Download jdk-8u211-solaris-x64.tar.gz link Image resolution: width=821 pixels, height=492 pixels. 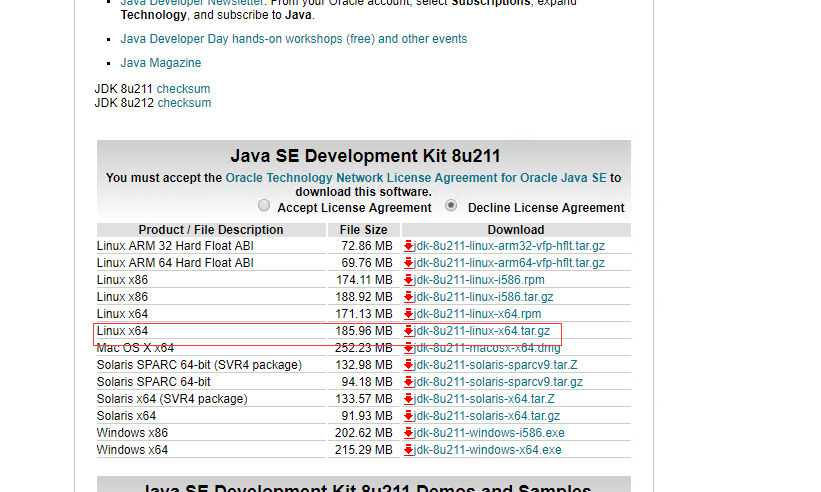point(486,416)
